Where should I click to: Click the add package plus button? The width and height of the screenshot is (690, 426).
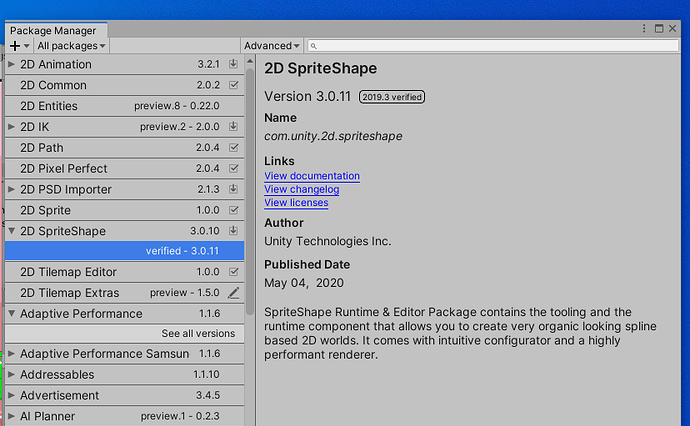17,46
